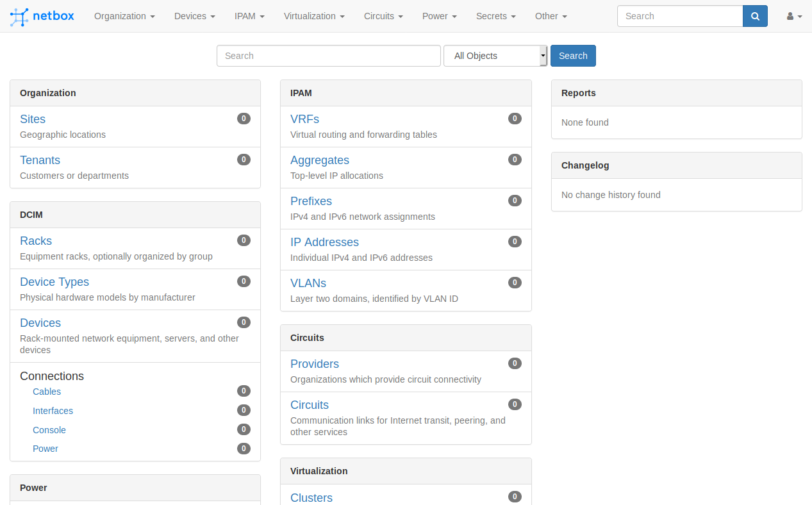View the Tenants list

tap(40, 160)
